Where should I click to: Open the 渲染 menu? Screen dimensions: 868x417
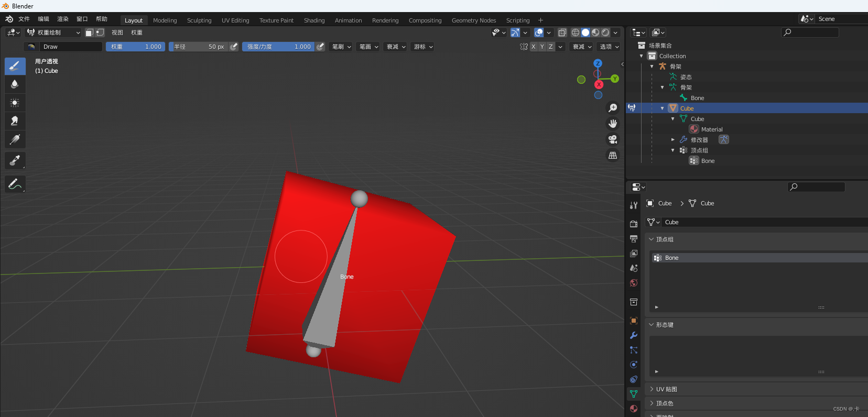(63, 19)
